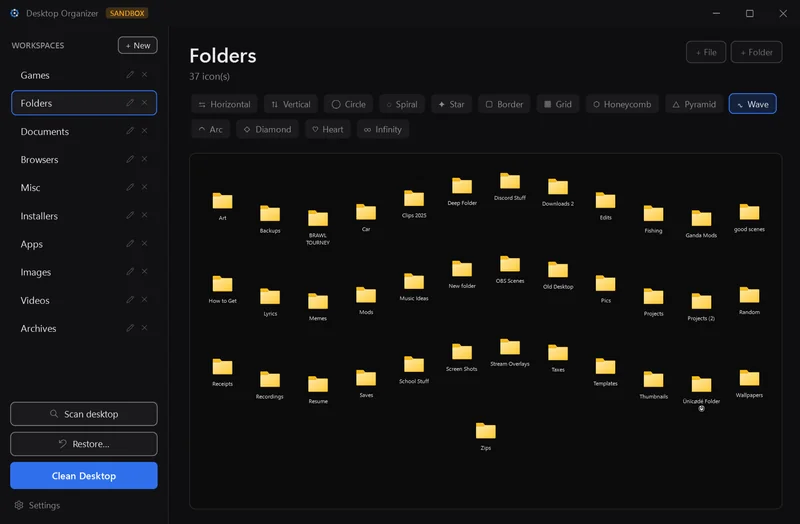Choose the Spiral layout
Viewport: 800px width, 524px height.
click(x=402, y=104)
